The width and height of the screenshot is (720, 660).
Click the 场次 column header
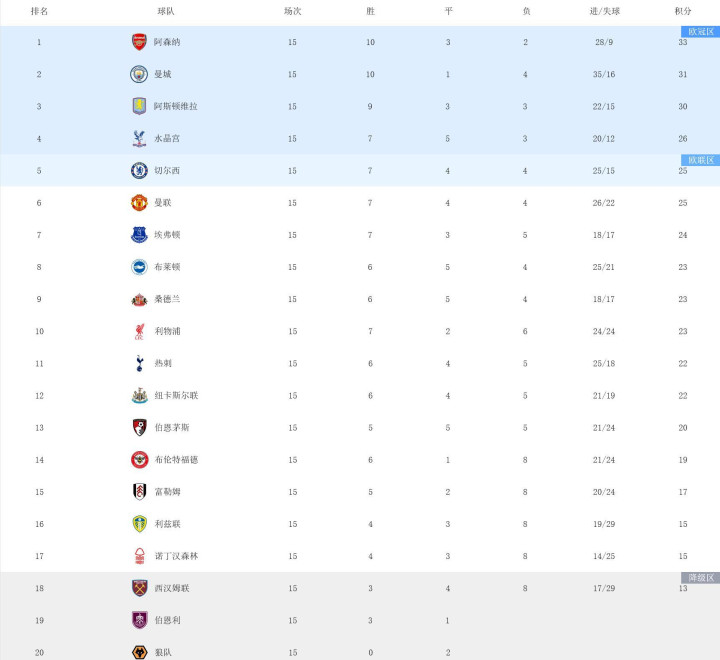coord(292,11)
